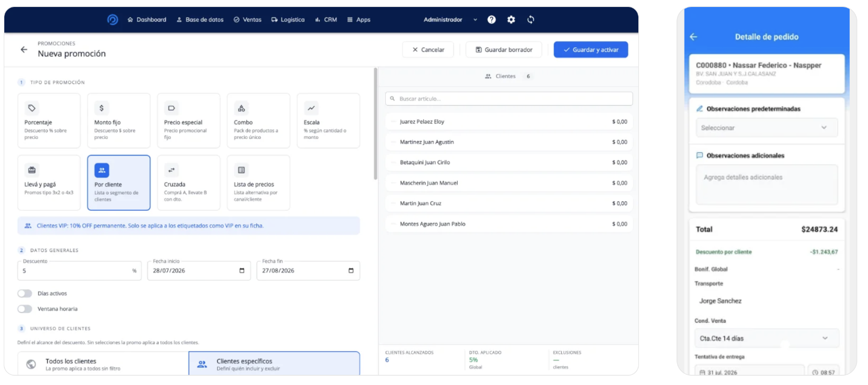The height and width of the screenshot is (385, 868).
Task: Choose the Precio especial promotion card
Action: point(188,121)
